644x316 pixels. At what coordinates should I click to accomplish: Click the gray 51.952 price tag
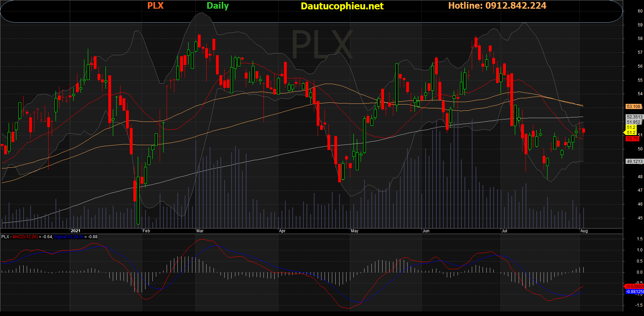634,122
